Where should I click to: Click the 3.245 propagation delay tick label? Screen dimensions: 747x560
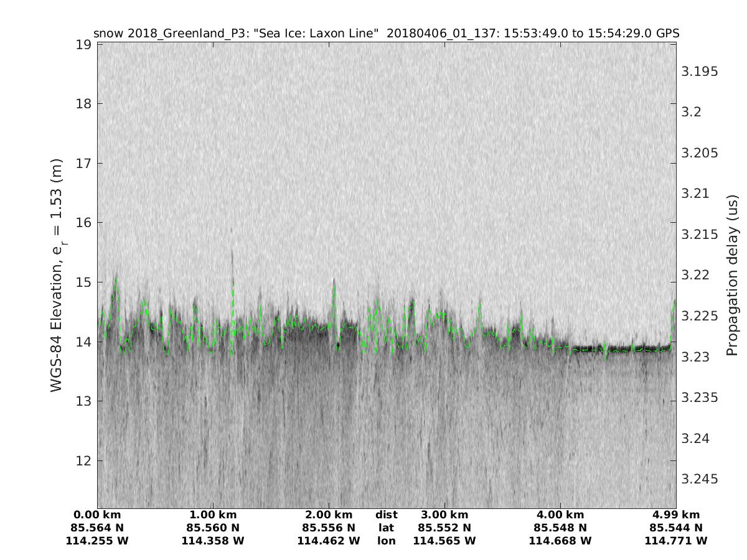(x=700, y=479)
